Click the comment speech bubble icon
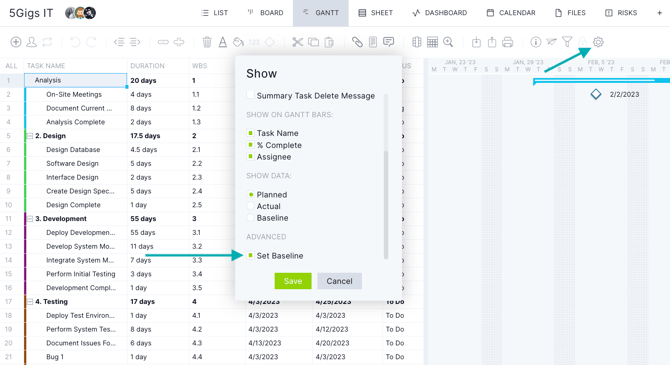The height and width of the screenshot is (365, 670). tap(388, 42)
